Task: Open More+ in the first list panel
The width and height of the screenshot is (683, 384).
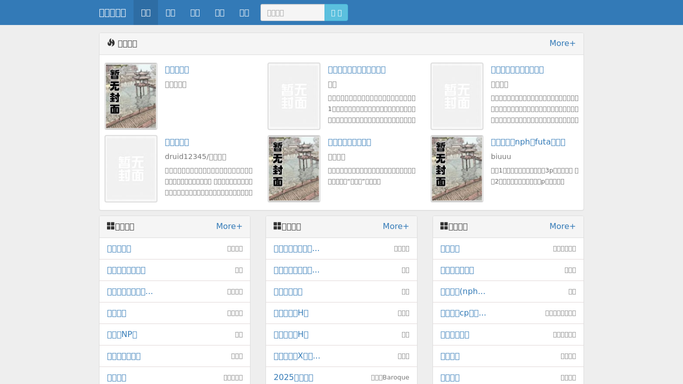Action: pyautogui.click(x=229, y=226)
